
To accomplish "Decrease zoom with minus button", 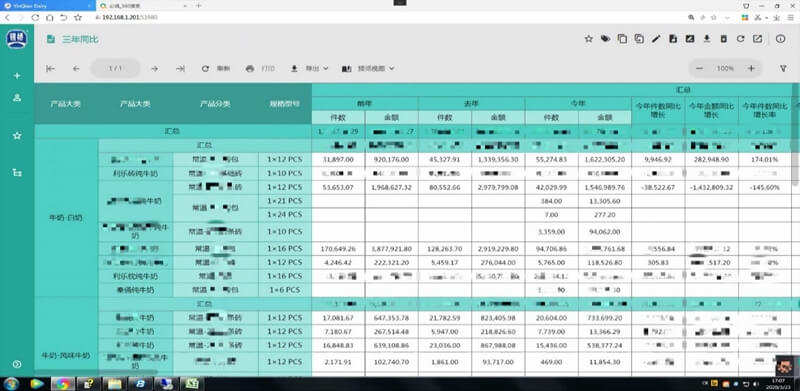I will click(x=700, y=68).
